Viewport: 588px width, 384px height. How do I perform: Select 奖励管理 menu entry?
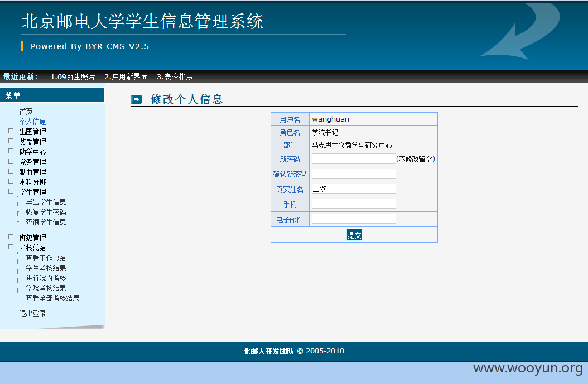point(32,142)
